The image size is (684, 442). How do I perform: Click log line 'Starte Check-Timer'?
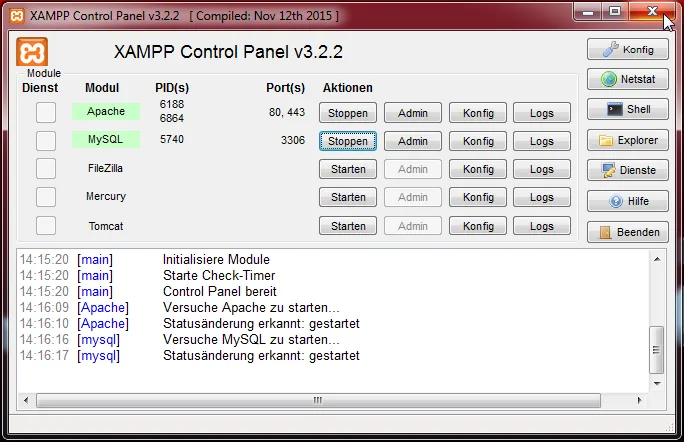[x=219, y=276]
